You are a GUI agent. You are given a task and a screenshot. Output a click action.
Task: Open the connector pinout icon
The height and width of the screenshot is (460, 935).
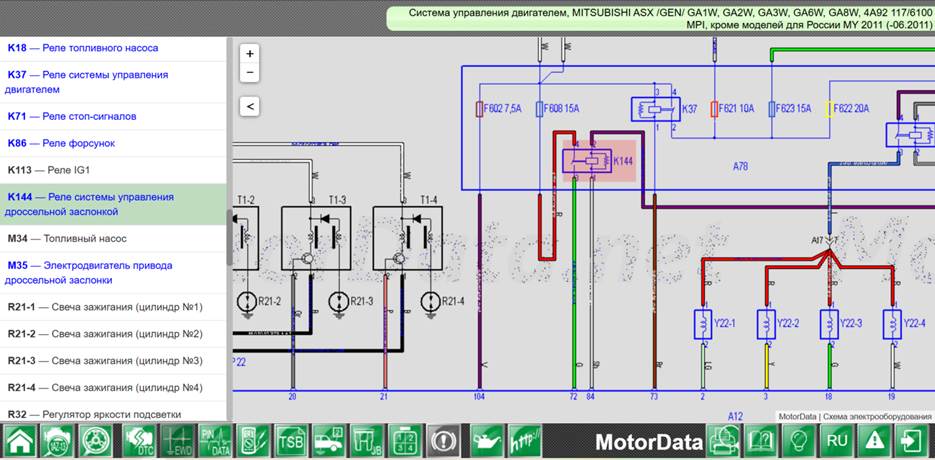(x=406, y=442)
